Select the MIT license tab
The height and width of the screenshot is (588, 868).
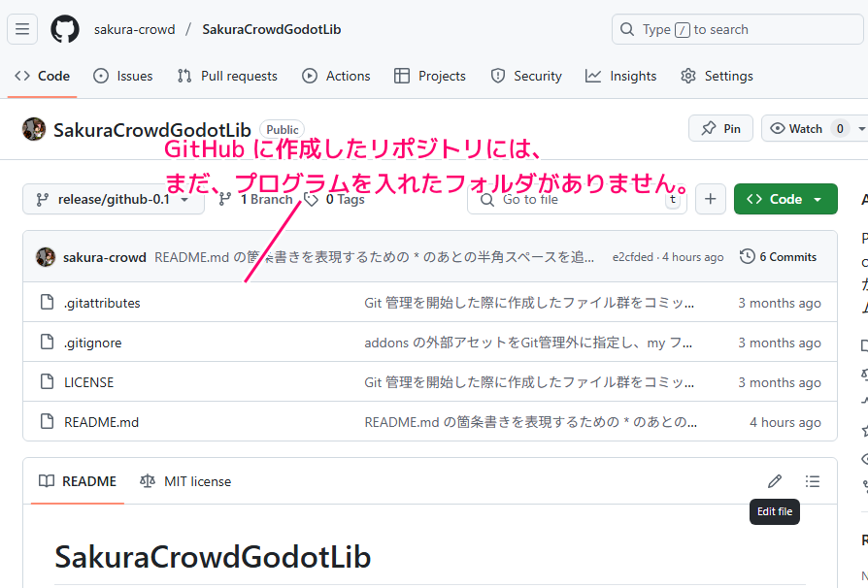point(185,481)
